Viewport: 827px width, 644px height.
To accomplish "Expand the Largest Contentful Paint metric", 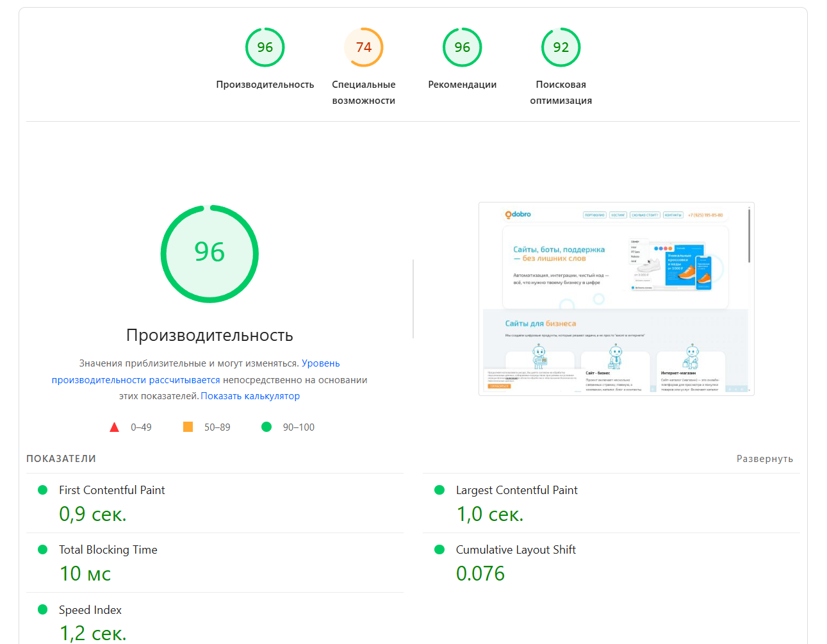I will point(516,490).
